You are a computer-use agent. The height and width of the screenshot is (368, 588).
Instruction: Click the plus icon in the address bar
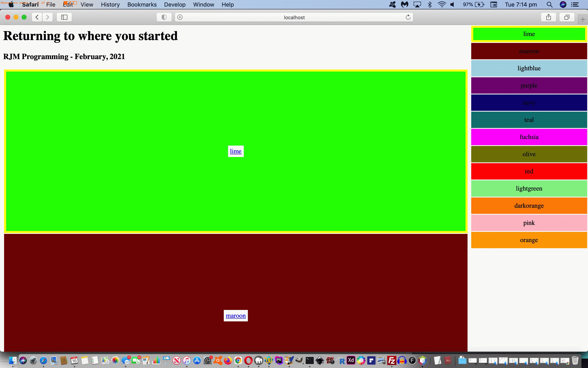[x=180, y=17]
